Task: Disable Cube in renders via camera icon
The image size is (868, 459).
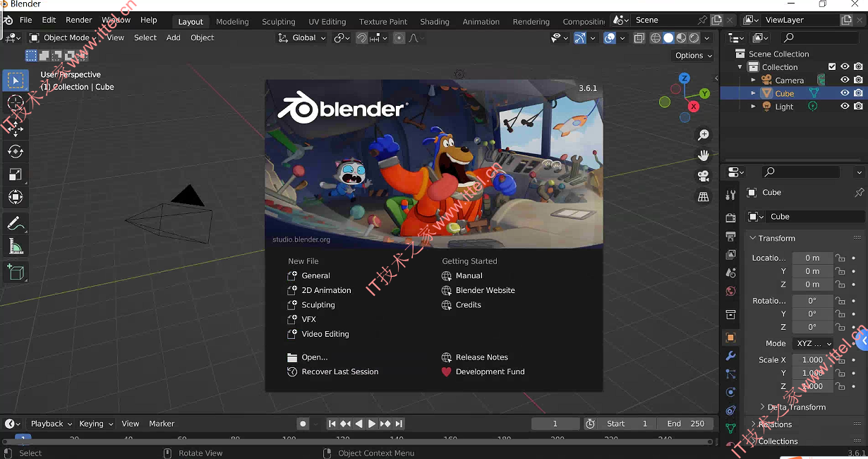Action: coord(858,93)
